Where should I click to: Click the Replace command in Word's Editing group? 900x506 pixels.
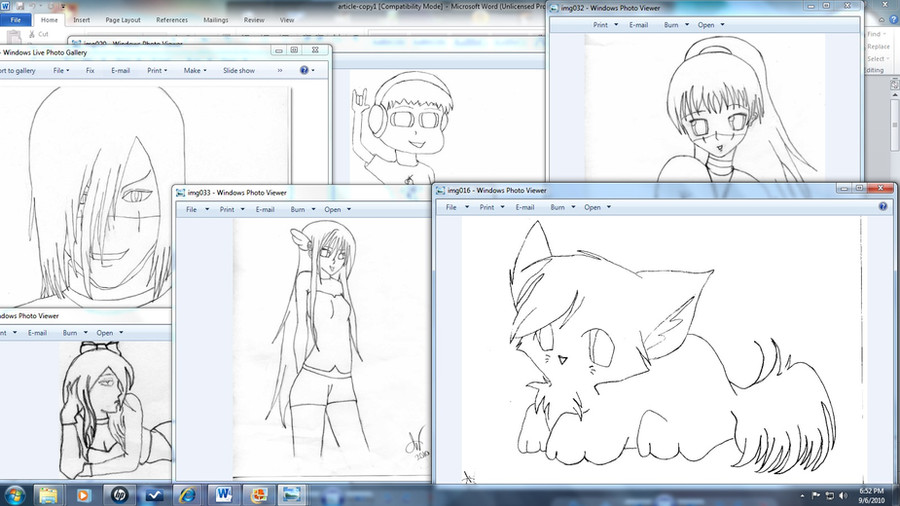click(x=878, y=46)
